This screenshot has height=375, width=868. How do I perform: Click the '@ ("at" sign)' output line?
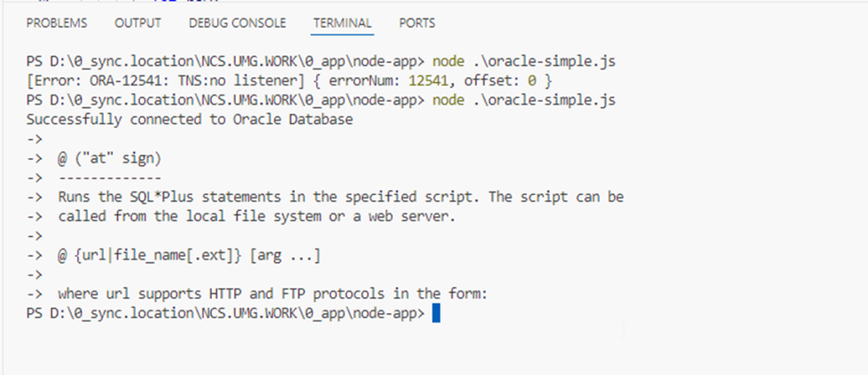110,159
